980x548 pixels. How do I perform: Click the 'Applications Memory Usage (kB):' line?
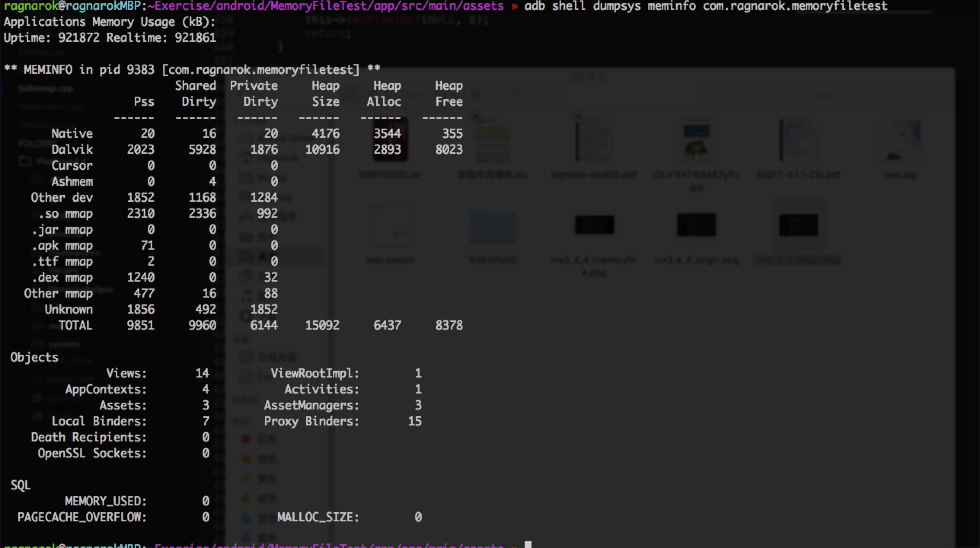110,22
